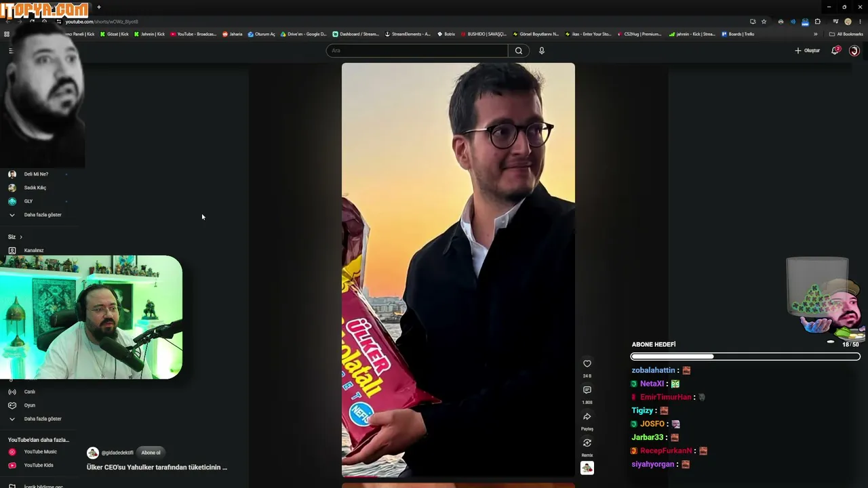Open the Chrome profile avatar
The width and height of the screenshot is (868, 488).
click(848, 22)
